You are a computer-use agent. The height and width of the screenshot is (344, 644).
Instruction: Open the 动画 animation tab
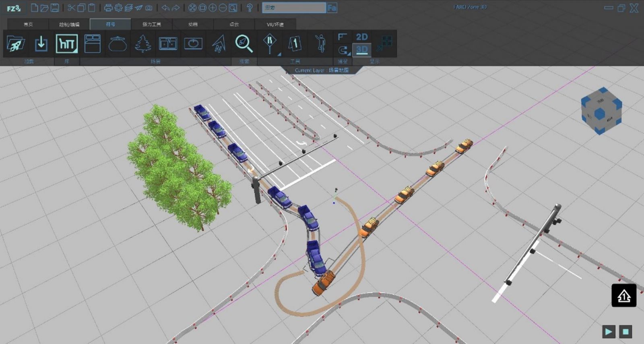(193, 24)
